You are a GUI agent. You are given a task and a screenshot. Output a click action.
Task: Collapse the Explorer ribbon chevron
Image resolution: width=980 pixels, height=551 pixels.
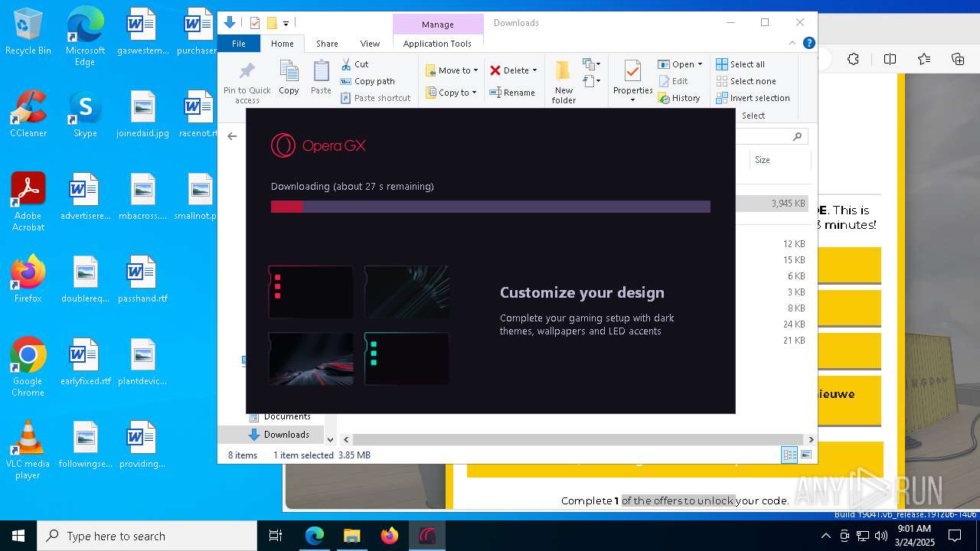(793, 44)
